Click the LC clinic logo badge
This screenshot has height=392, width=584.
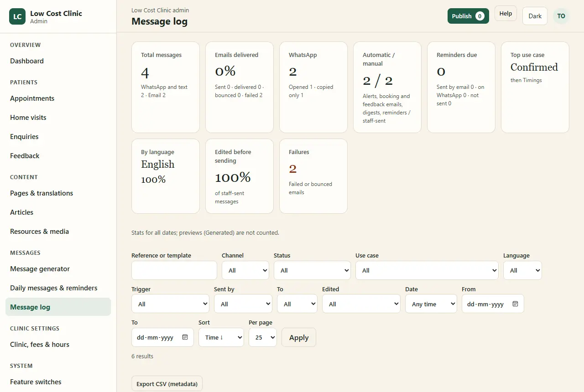(x=17, y=16)
